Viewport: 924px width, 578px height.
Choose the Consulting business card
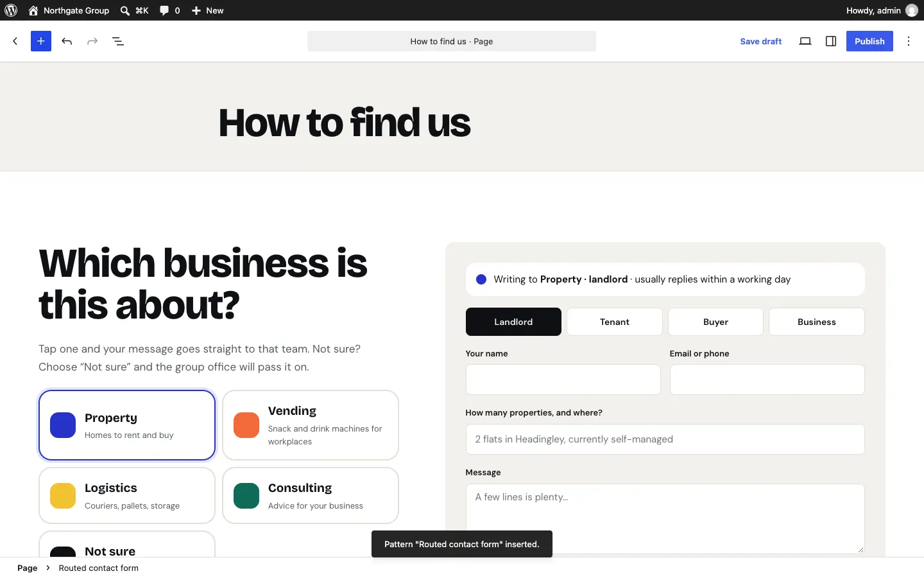point(311,495)
